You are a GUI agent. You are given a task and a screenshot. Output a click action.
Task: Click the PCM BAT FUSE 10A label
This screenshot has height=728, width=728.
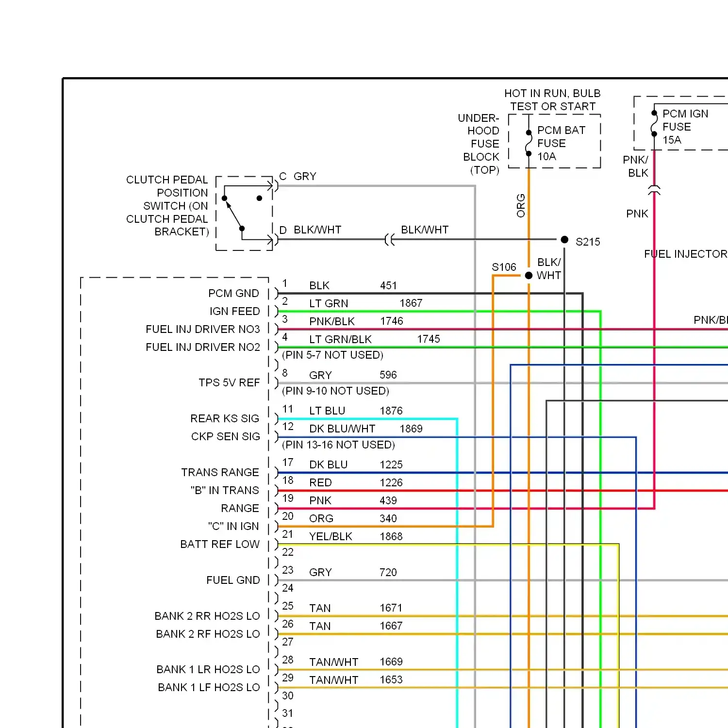561,143
